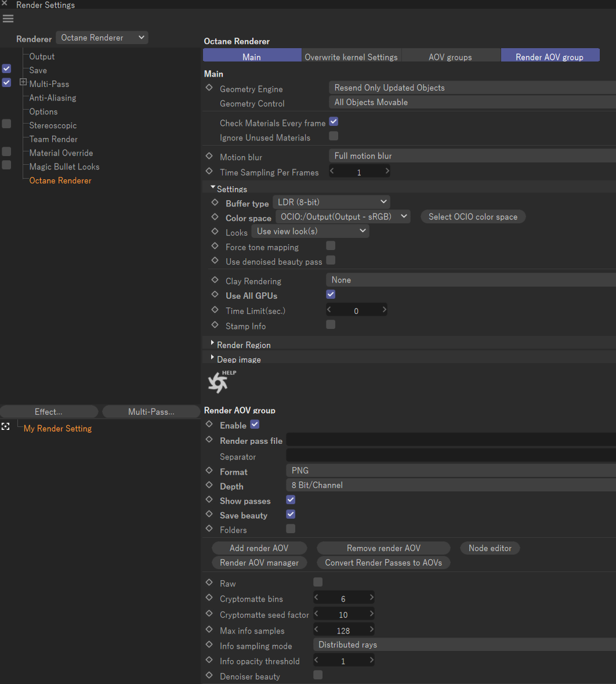The height and width of the screenshot is (684, 616).
Task: Click Add render AOV button
Action: click(259, 548)
